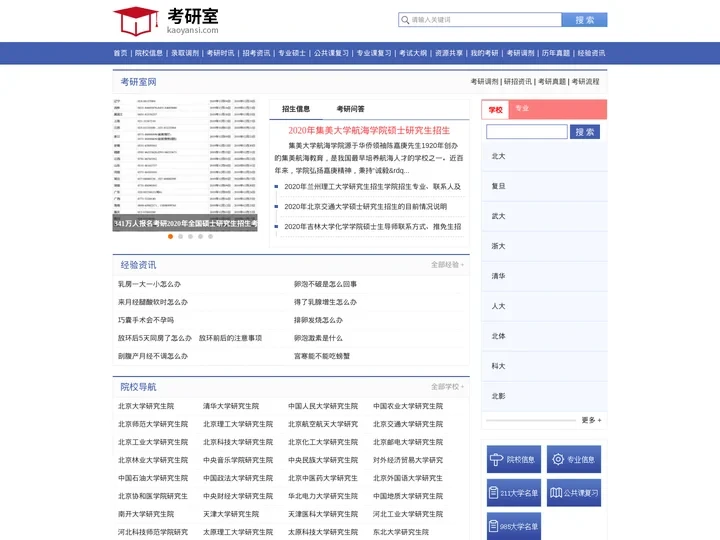Viewport: 720px width, 540px height.
Task: Open 资源共享 in the navigation bar
Action: coord(449,53)
